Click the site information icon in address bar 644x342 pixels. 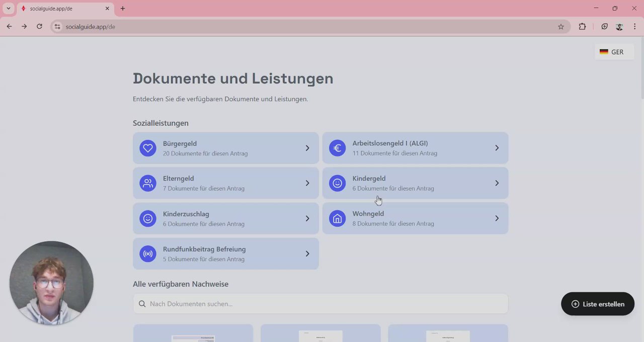57,27
